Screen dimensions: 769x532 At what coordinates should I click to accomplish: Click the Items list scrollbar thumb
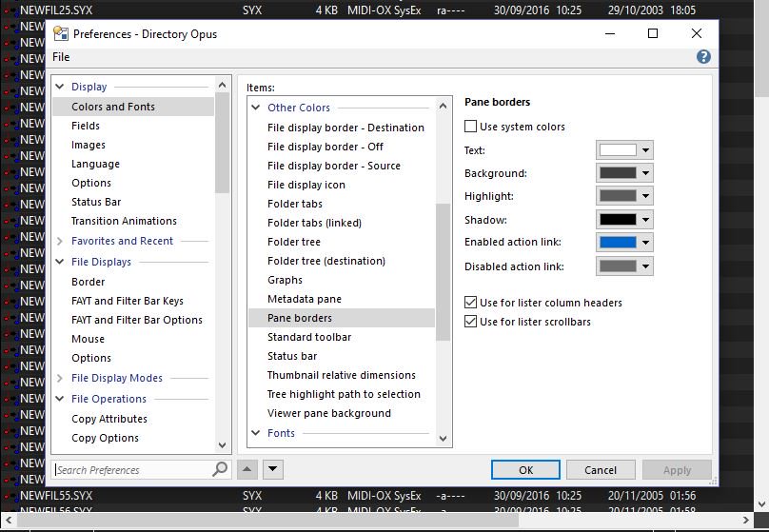[x=443, y=272]
